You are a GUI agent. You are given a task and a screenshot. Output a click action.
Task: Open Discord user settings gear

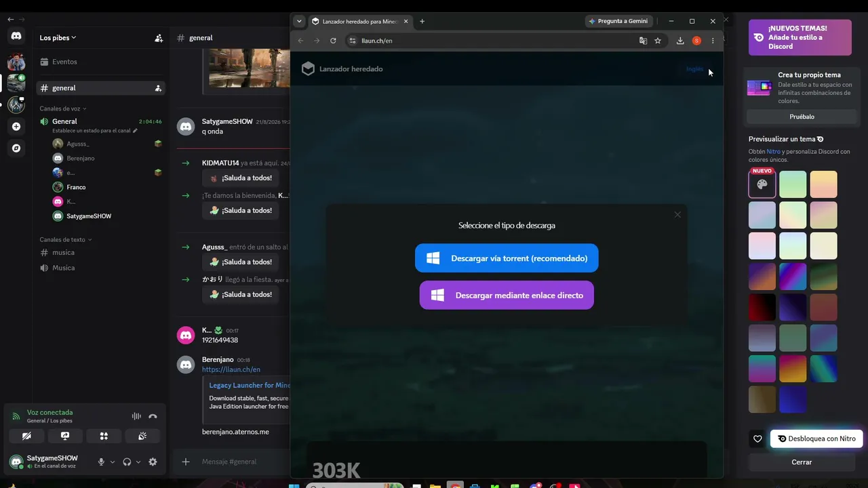coord(153,462)
